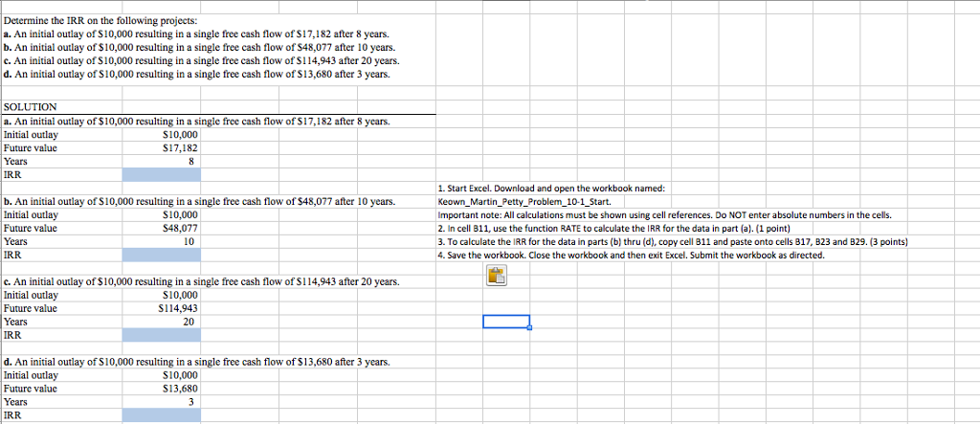Click problem statement line a with $17,182
This screenshot has height=424, width=980.
pos(197,34)
